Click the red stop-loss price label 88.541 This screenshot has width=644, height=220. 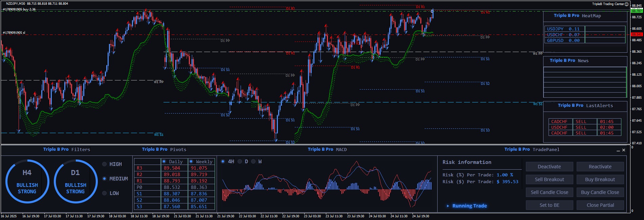click(637, 34)
